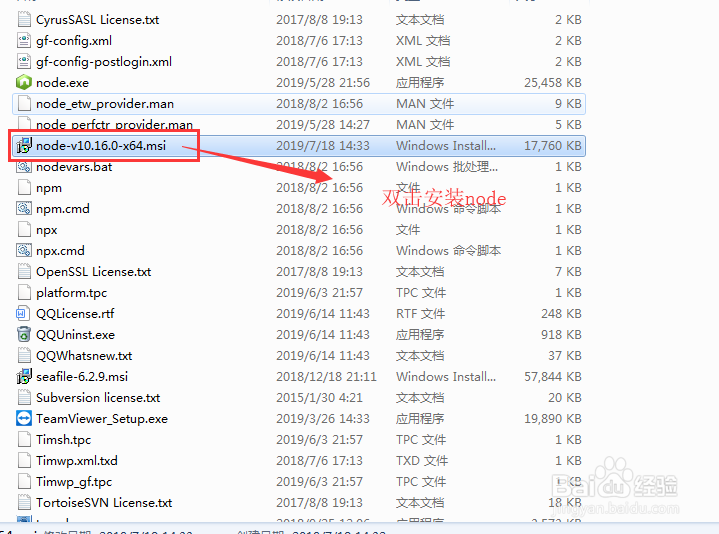Click the type TXD 文件
This screenshot has height=534, width=719.
(x=422, y=461)
